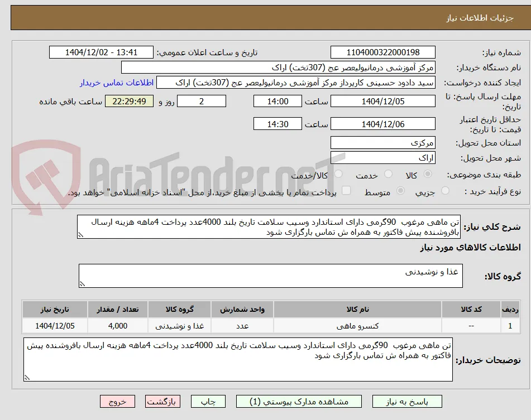Click the resize handle of شرح کلی نیاز box
The width and height of the screenshot is (531, 420).
(80, 235)
